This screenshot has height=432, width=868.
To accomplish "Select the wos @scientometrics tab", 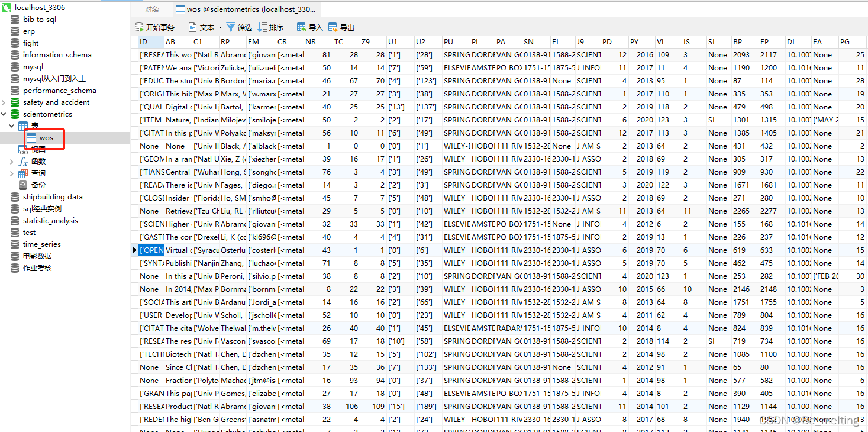I will click(247, 9).
